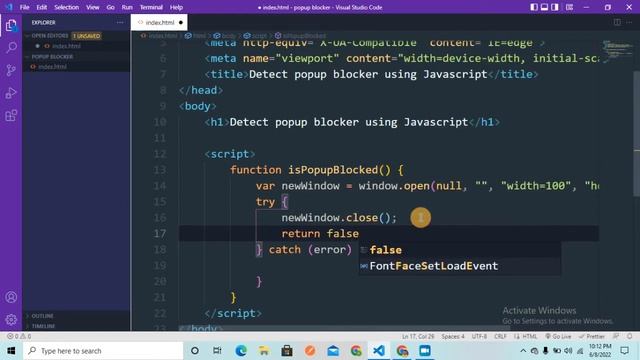Image resolution: width=640 pixels, height=360 pixels.
Task: Click the isPopupBlocked breadcrumb segment
Action: (300, 36)
